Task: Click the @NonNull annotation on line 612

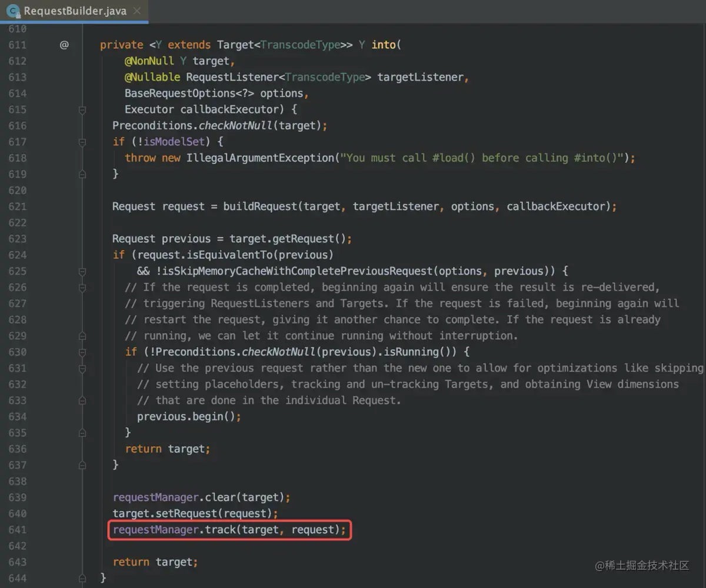Action: coord(149,61)
